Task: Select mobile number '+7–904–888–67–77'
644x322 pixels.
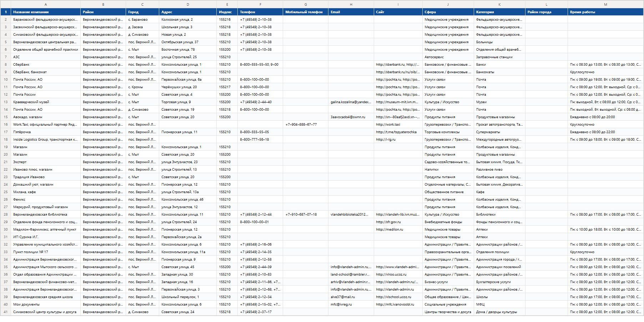Action: click(x=306, y=124)
